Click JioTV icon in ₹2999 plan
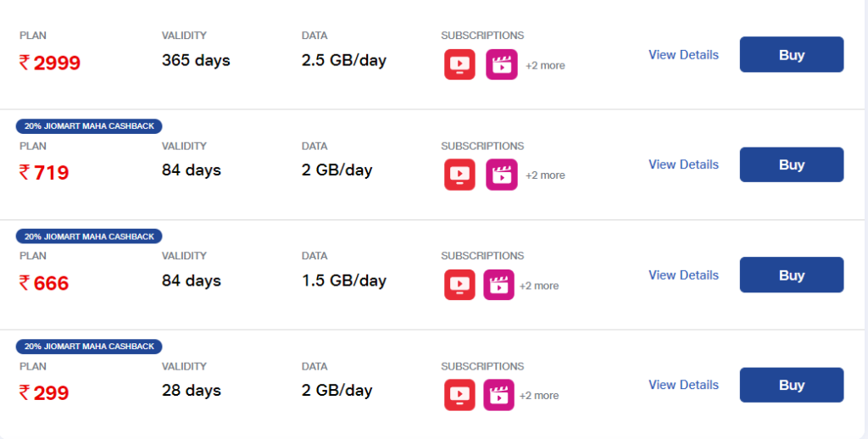This screenshot has width=868, height=439. click(459, 64)
